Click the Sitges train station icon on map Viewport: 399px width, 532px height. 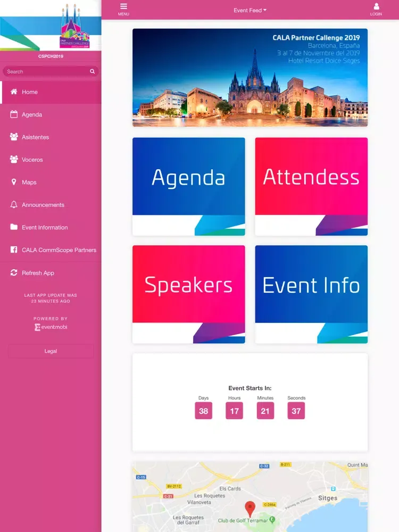333,489
